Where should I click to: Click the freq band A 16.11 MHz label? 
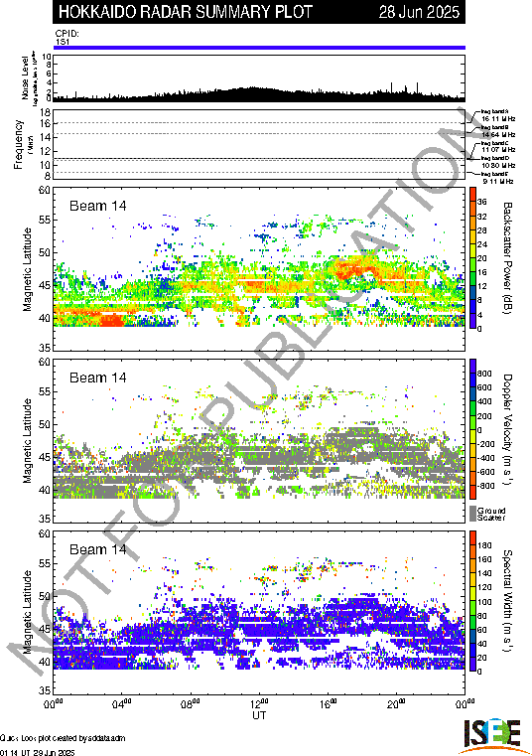[498, 115]
